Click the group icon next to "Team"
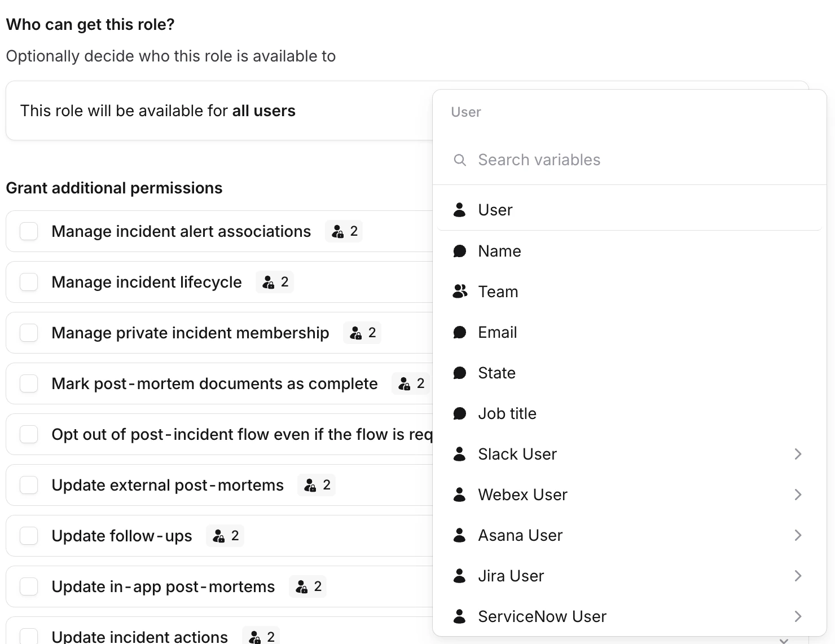Image resolution: width=835 pixels, height=644 pixels. (x=460, y=292)
